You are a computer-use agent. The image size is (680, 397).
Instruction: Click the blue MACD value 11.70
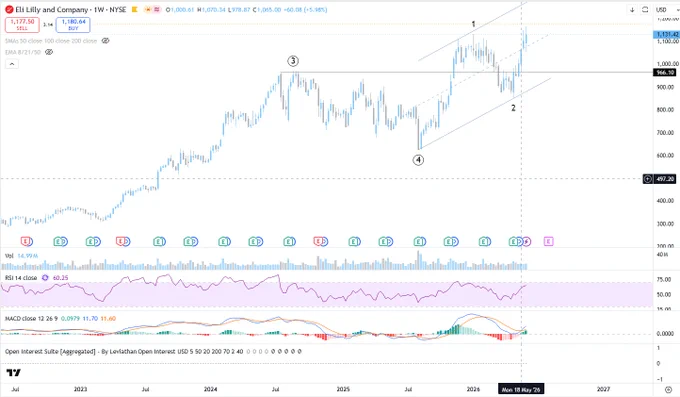(90, 318)
